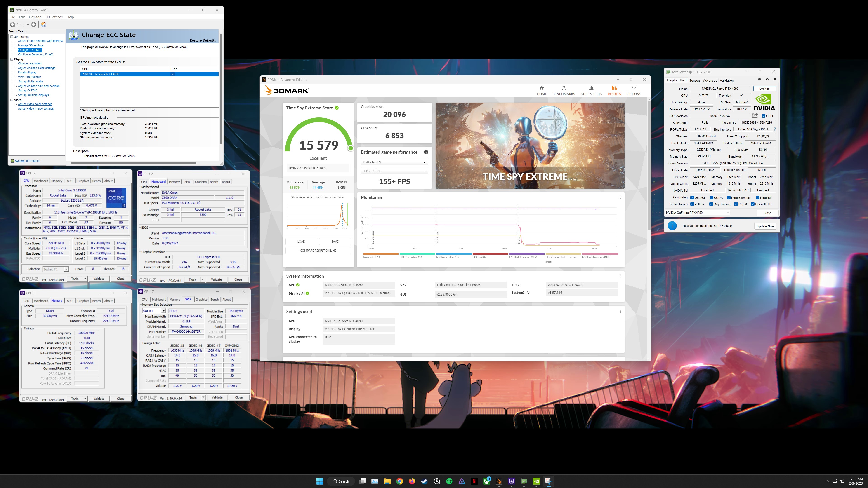Open Firefox from the taskbar
Image resolution: width=868 pixels, height=488 pixels.
412,481
